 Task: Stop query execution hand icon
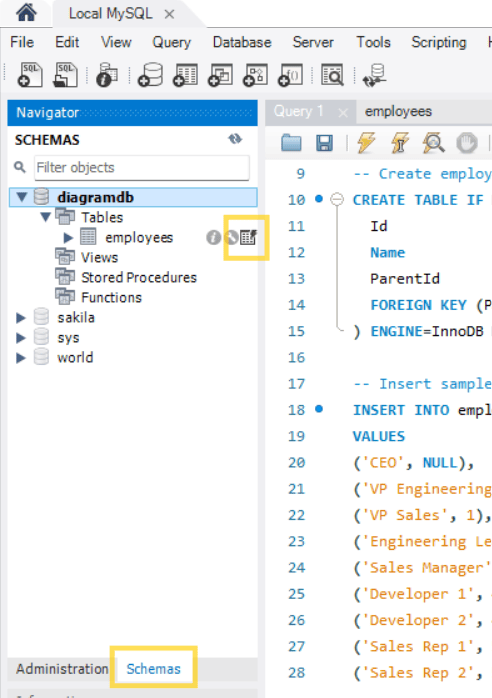[x=467, y=143]
